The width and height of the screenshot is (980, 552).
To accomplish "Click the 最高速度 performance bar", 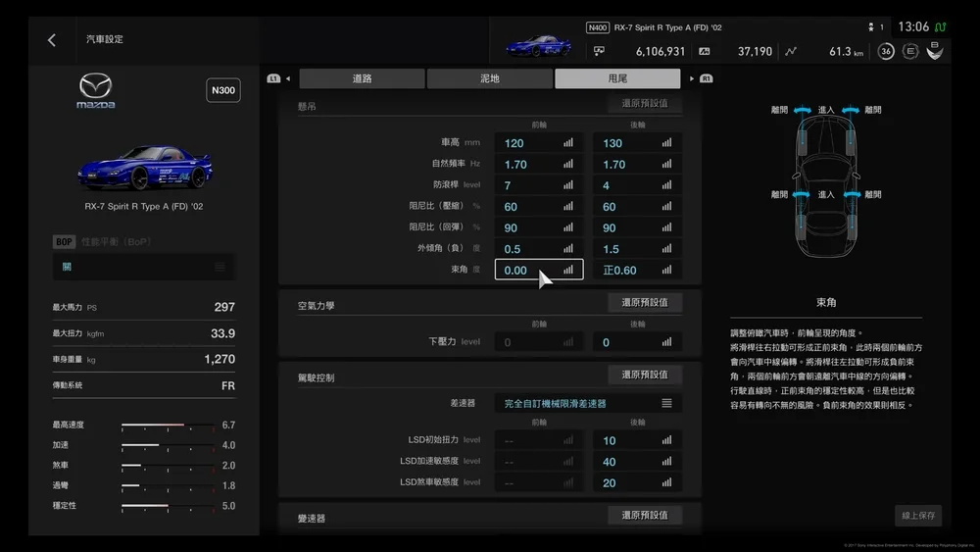I will point(168,426).
